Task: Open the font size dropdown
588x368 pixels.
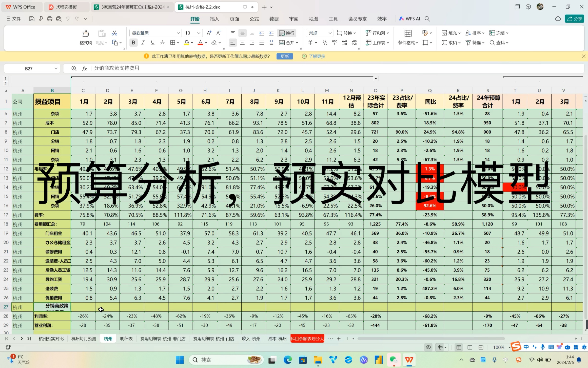Action: tap(199, 33)
